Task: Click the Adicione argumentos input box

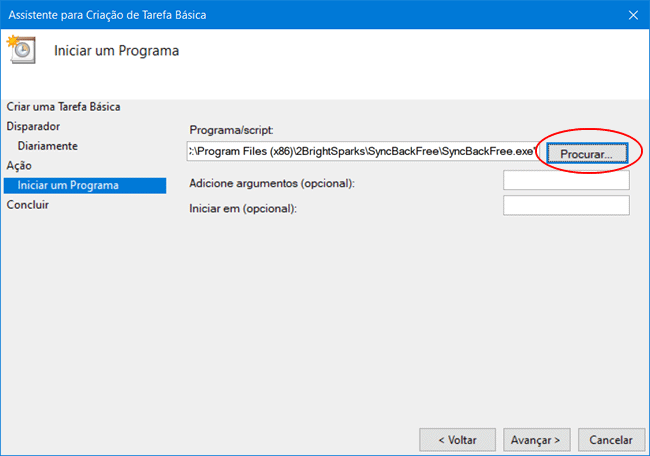Action: [566, 181]
